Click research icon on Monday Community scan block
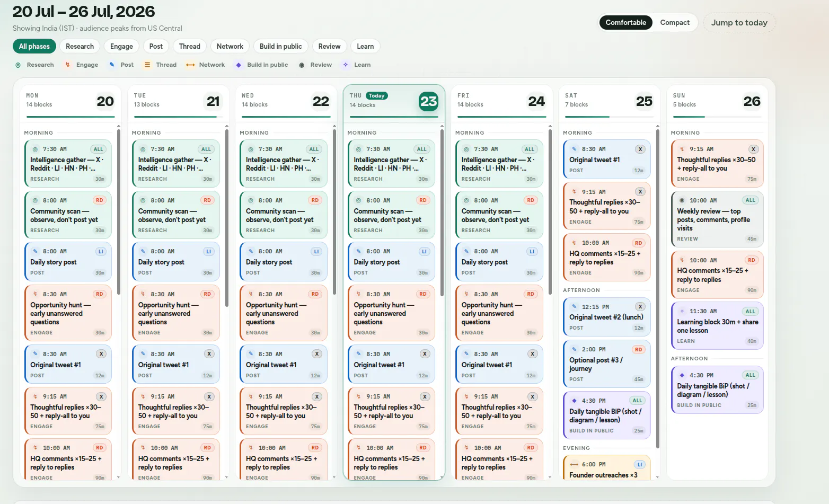The height and width of the screenshot is (504, 829). tap(35, 201)
